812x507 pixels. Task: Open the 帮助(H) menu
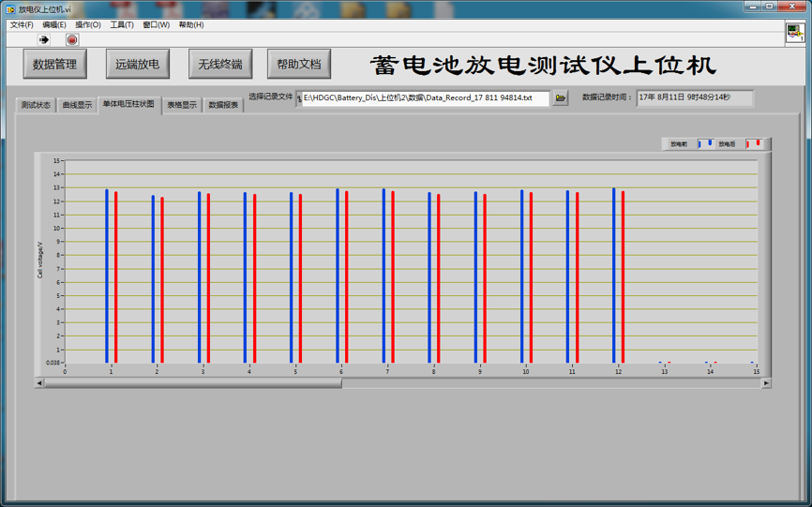coord(191,25)
